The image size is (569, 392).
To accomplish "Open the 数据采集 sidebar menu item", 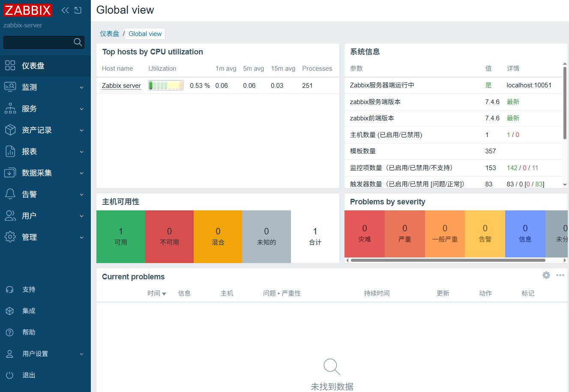I will click(45, 173).
